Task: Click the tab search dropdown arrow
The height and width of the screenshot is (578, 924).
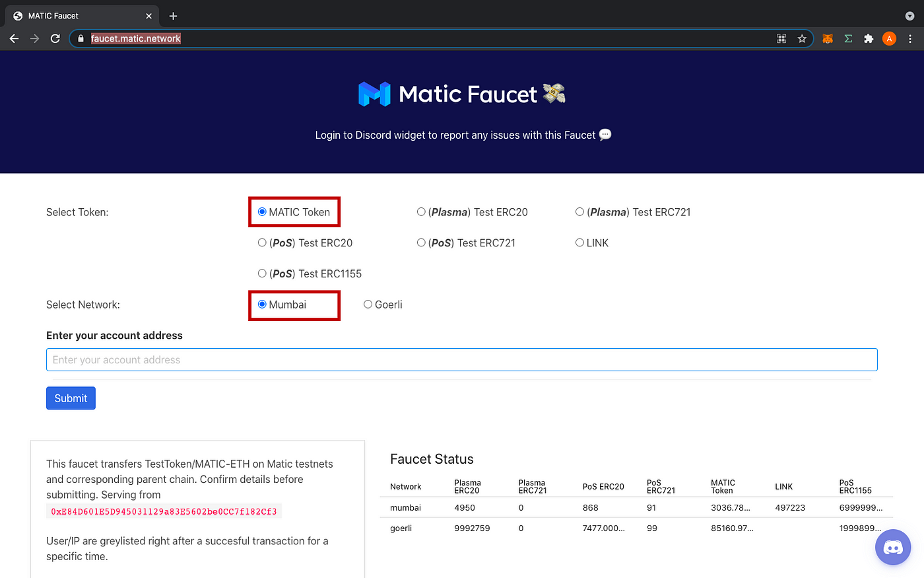Action: pyautogui.click(x=910, y=16)
